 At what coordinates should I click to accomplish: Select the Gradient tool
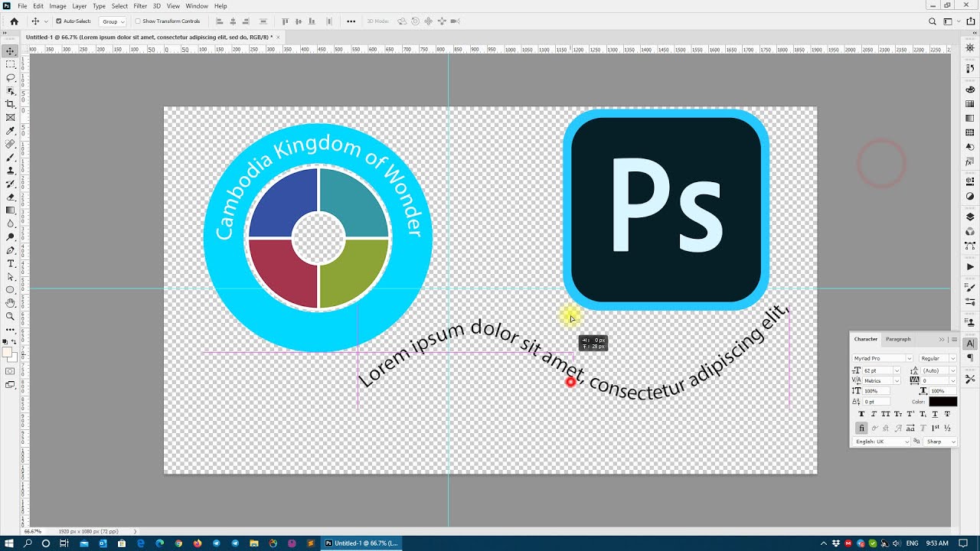[10, 210]
